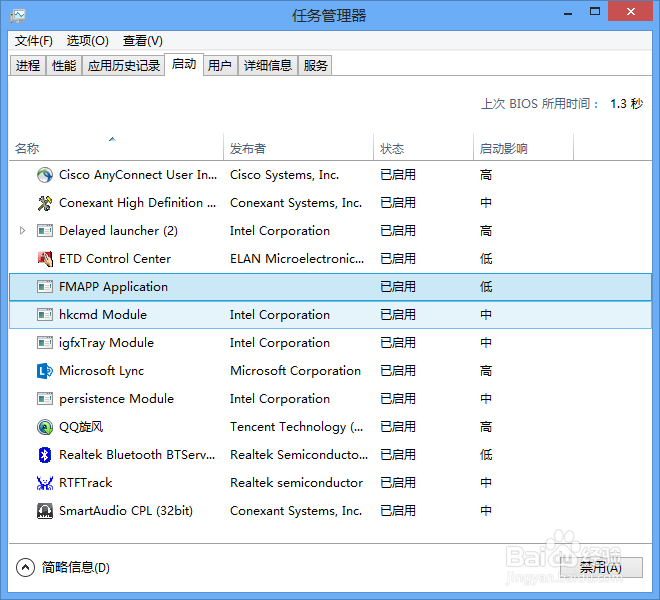Click the hkcmd Module icon
Viewport: 660px width, 600px height.
pos(45,315)
